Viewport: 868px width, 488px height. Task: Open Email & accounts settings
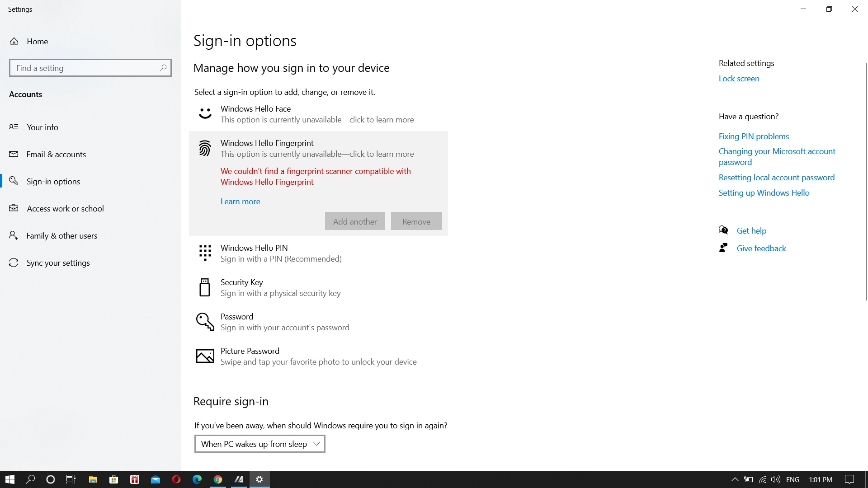56,154
